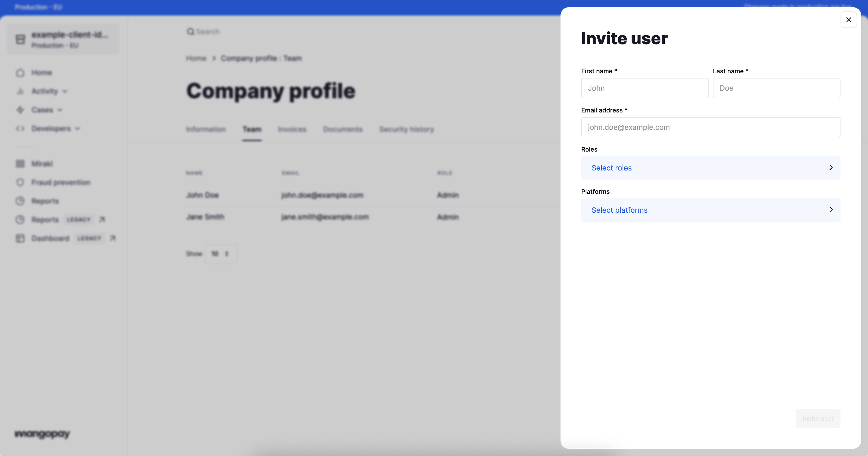Image resolution: width=868 pixels, height=456 pixels.
Task: Click the search magnifier icon
Action: tap(190, 31)
